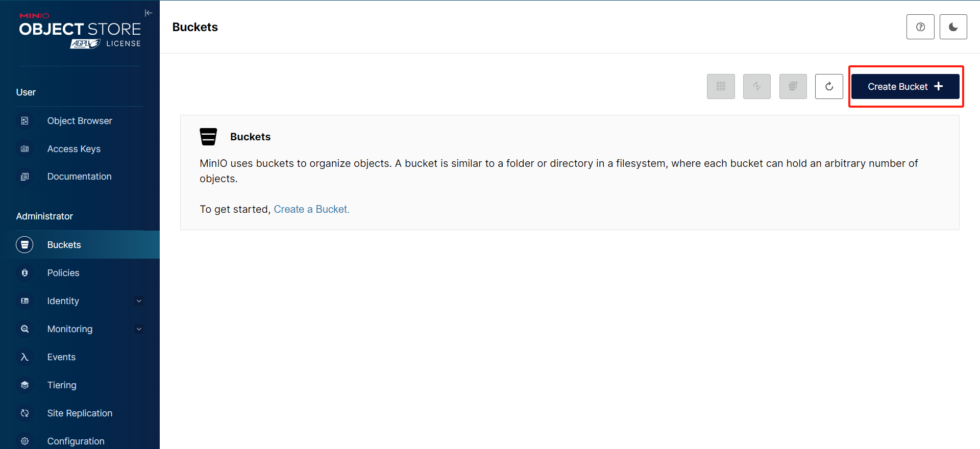This screenshot has height=449, width=980.
Task: Navigate to Tiering
Action: click(80, 385)
